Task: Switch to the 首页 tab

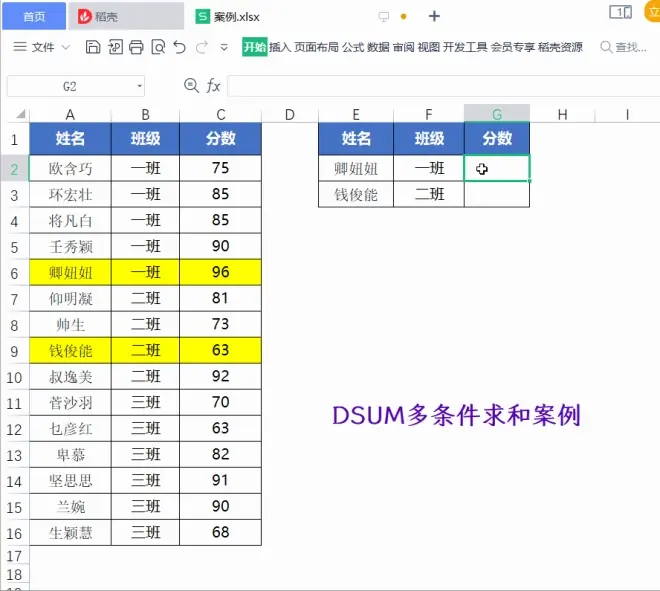Action: [x=34, y=16]
